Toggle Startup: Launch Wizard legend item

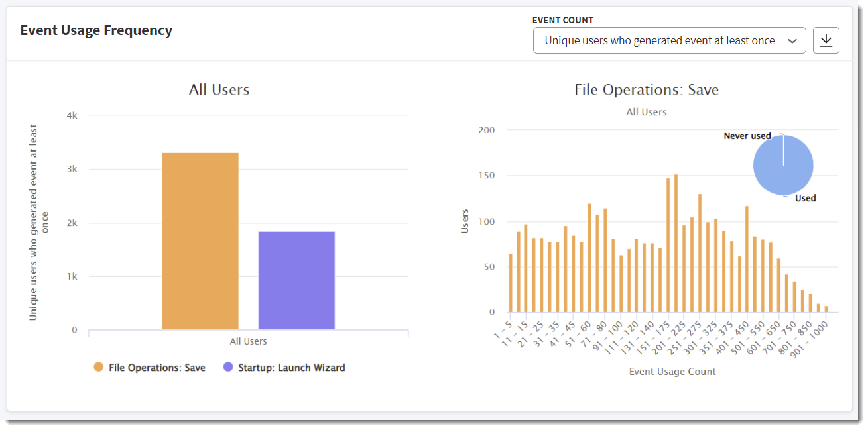point(284,367)
